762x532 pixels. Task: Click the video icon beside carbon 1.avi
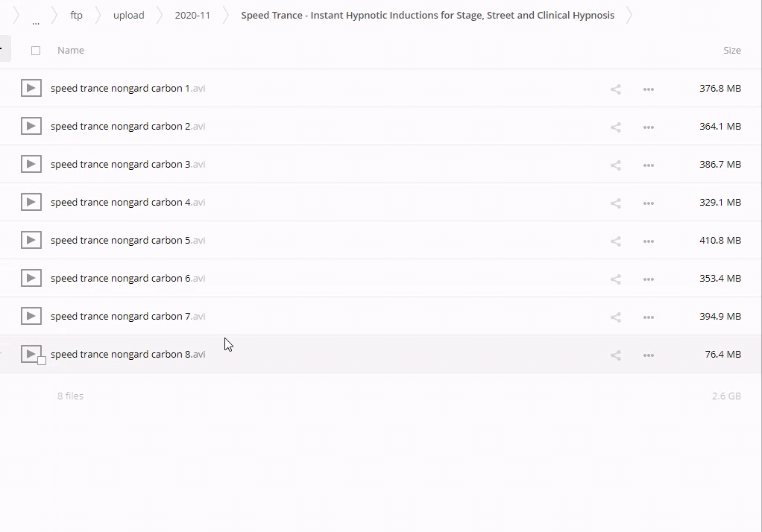[x=31, y=88]
